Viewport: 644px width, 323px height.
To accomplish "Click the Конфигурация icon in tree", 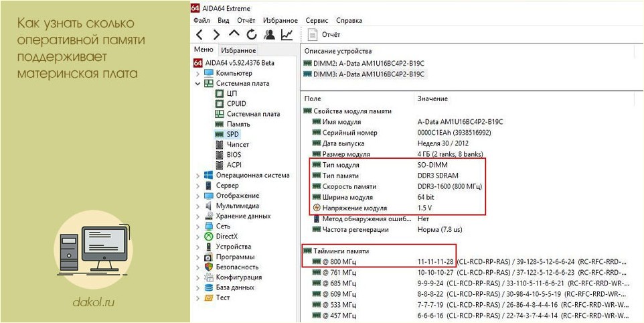I will point(209,277).
